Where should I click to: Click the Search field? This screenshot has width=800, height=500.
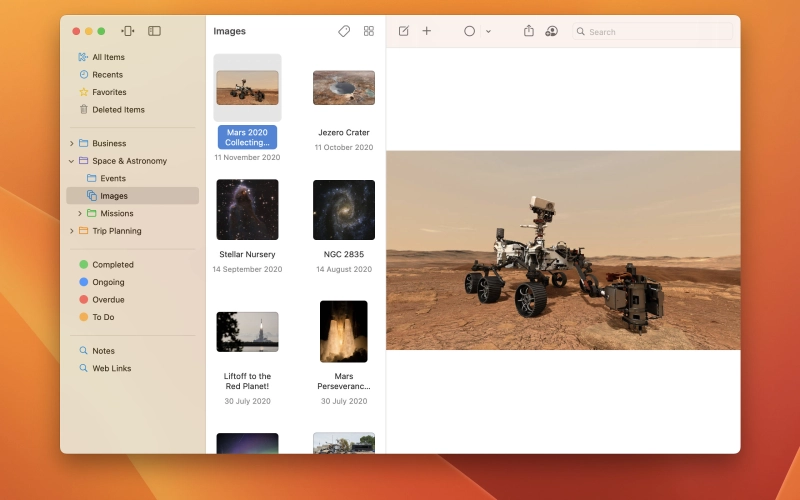click(653, 32)
